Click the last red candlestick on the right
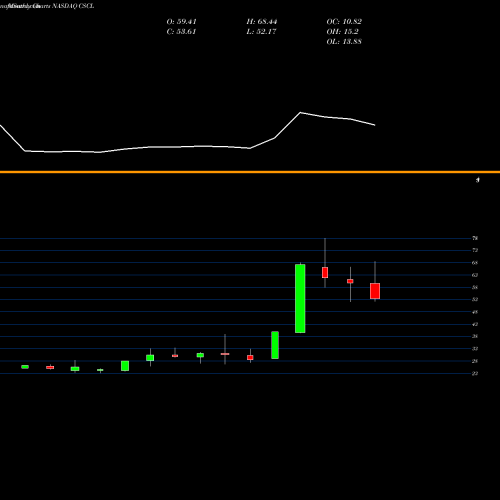Viewport: 500px width, 500px height. coord(375,291)
